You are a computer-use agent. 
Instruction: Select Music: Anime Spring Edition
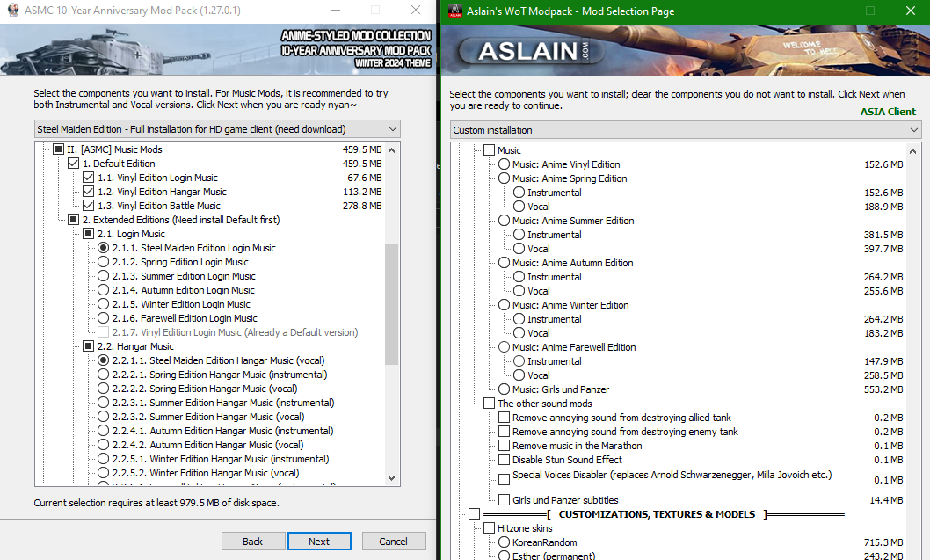click(505, 178)
